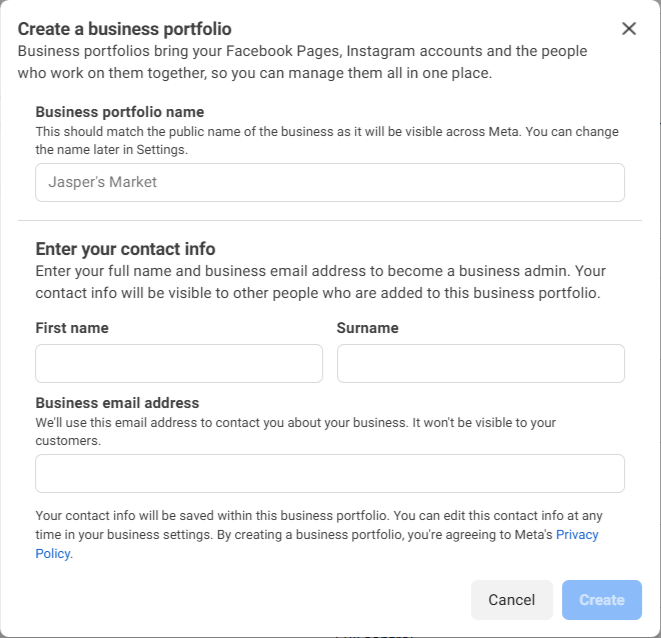Click the helper text under Business email address
The image size is (661, 638).
click(295, 431)
